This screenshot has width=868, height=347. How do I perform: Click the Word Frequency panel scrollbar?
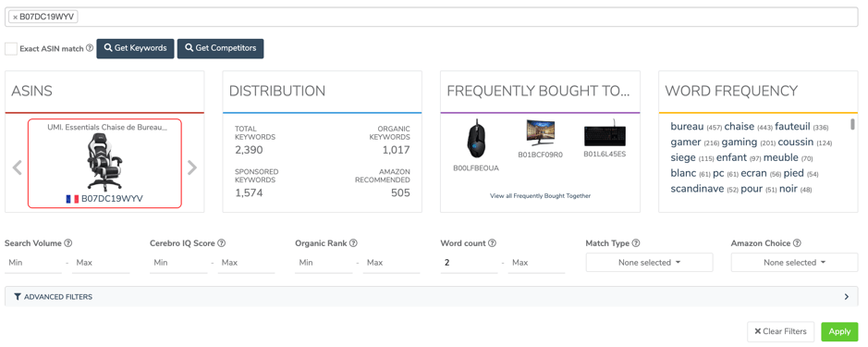point(852,124)
